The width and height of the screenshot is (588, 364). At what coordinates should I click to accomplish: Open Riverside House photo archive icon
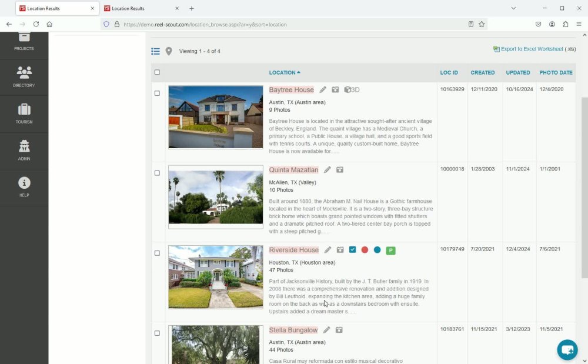pos(340,250)
